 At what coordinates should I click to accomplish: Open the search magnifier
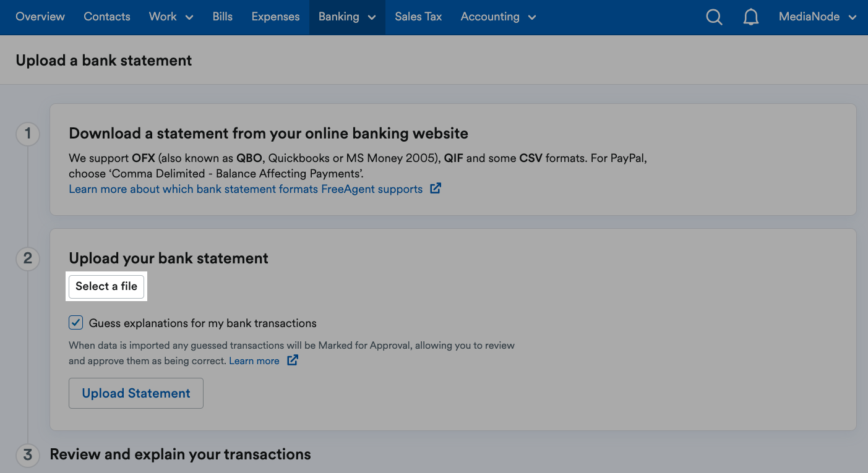[x=714, y=17]
